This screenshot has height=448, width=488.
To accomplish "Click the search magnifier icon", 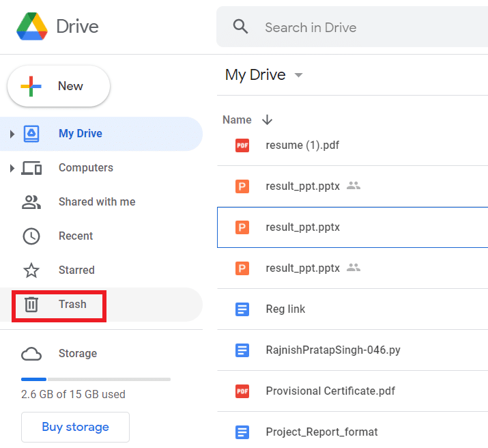I will (x=240, y=27).
